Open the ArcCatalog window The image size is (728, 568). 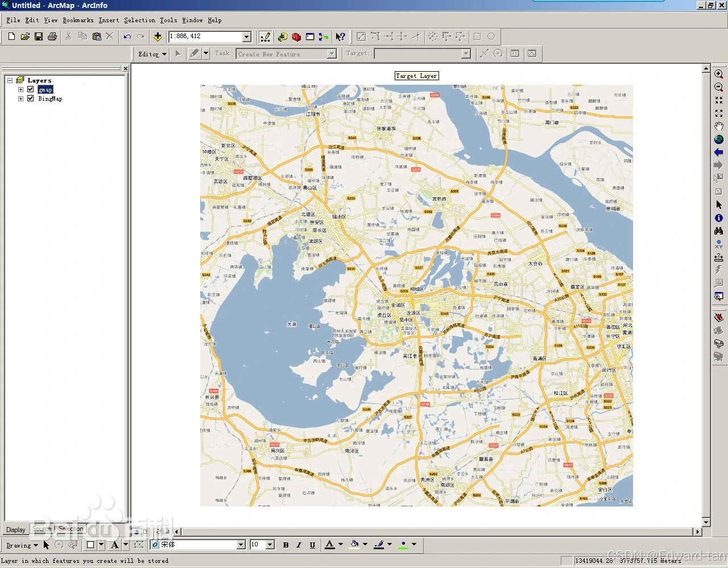[x=283, y=36]
